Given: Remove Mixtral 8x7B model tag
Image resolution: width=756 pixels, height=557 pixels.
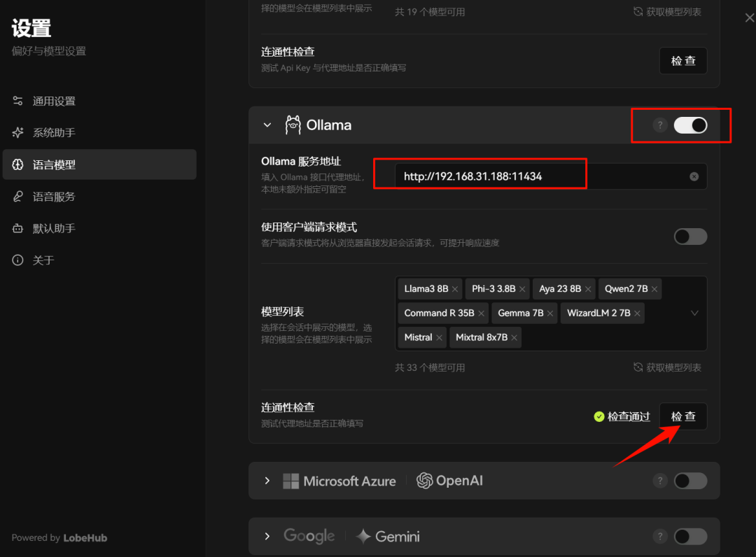Looking at the screenshot, I should click(514, 338).
